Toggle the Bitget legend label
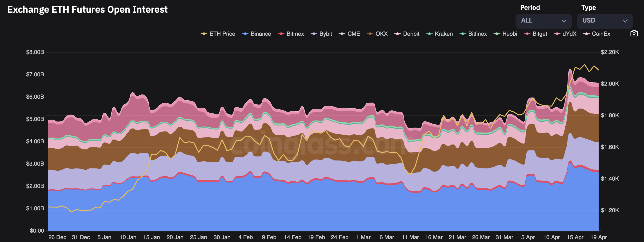This screenshot has height=242, width=644. coord(540,34)
